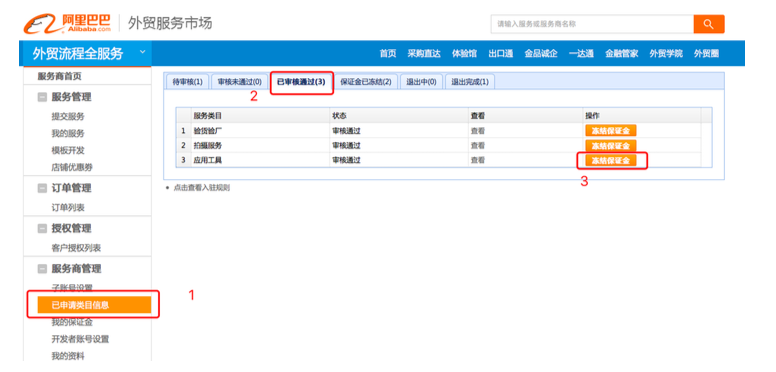Open 订单列表 in the sidebar
This screenshot has width=776, height=372.
pyautogui.click(x=68, y=208)
